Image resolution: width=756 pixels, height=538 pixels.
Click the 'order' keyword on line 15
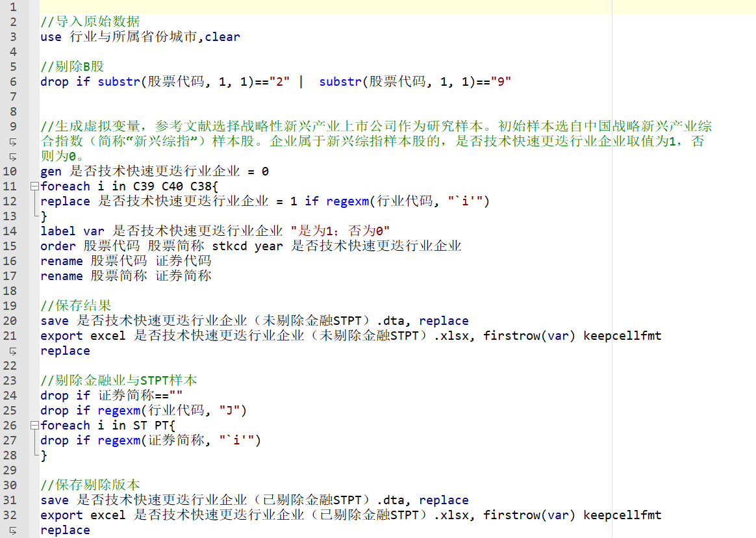tap(58, 246)
